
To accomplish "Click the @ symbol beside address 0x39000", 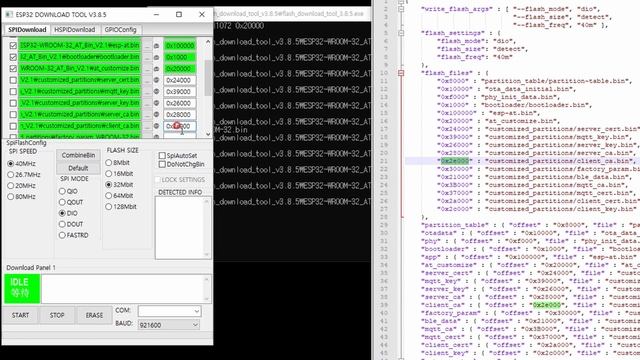I will [x=157, y=91].
